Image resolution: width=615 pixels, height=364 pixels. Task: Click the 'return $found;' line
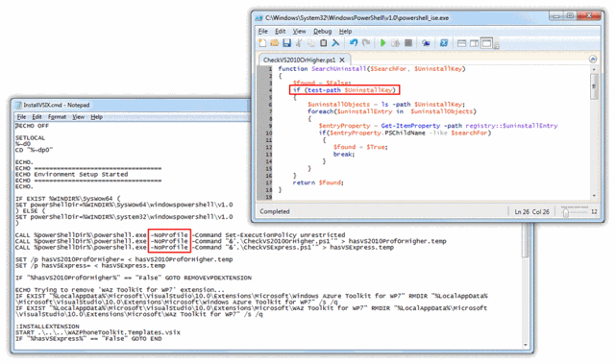pos(318,182)
